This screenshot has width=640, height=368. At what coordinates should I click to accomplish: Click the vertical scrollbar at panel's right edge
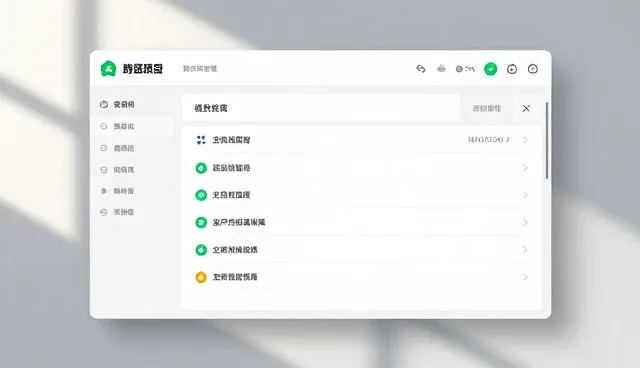coord(547,140)
